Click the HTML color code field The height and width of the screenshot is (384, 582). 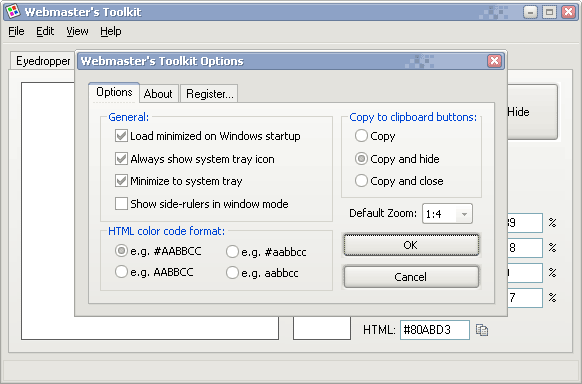[435, 330]
